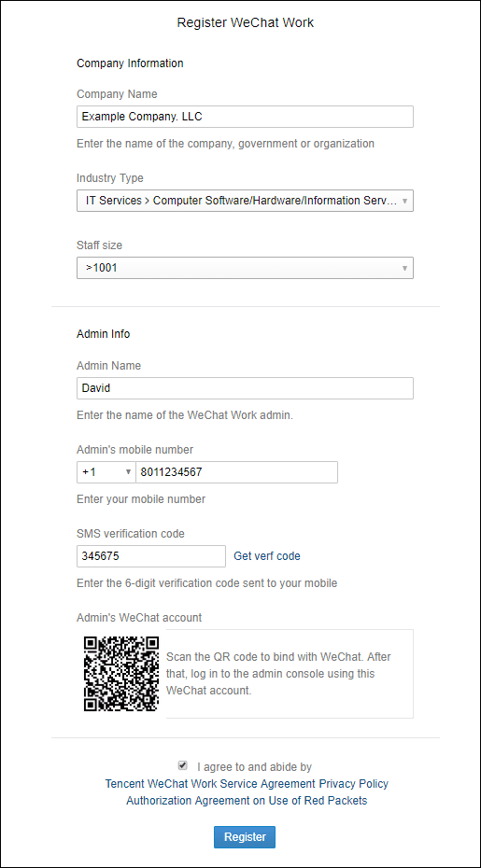Image resolution: width=481 pixels, height=868 pixels.
Task: Open the +1 country code selector
Action: point(106,472)
